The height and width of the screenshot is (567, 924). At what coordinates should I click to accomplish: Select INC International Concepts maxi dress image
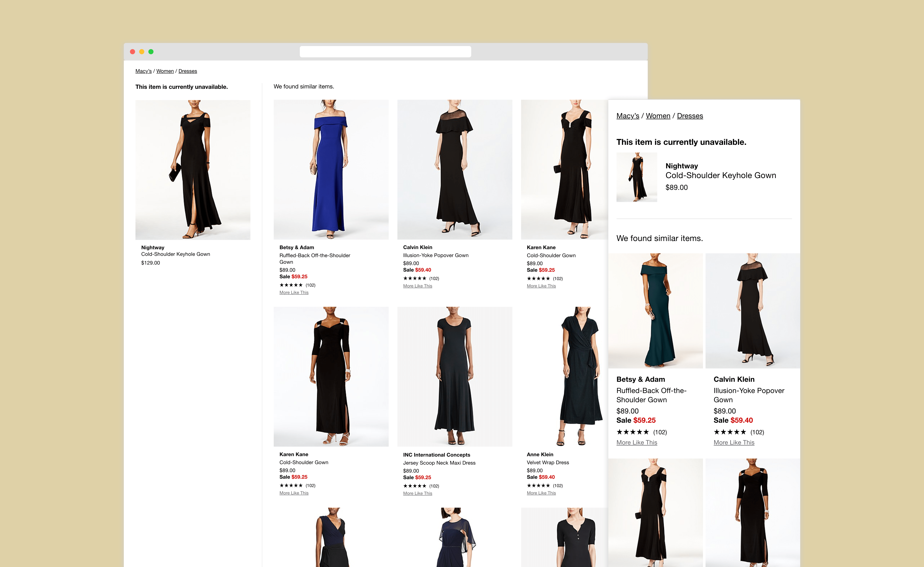pos(454,376)
